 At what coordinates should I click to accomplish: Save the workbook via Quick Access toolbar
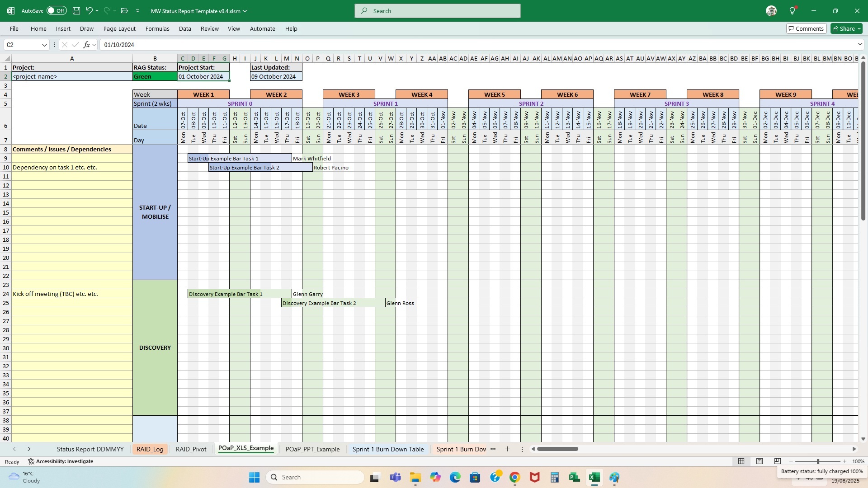(76, 11)
